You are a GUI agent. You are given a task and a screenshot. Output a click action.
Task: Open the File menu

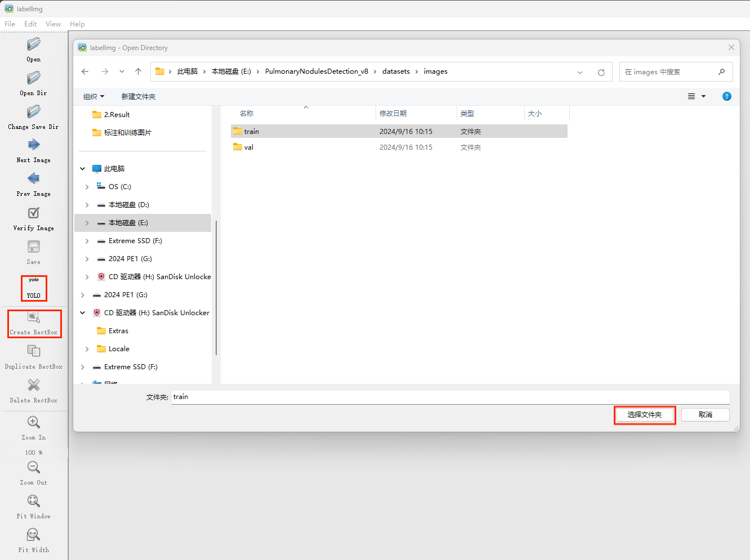pyautogui.click(x=10, y=24)
